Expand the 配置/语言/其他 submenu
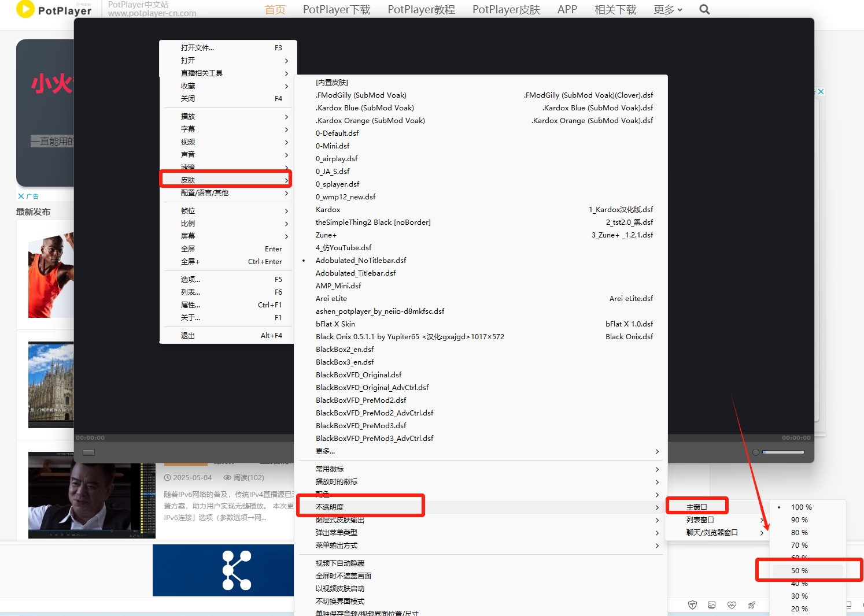 click(227, 193)
